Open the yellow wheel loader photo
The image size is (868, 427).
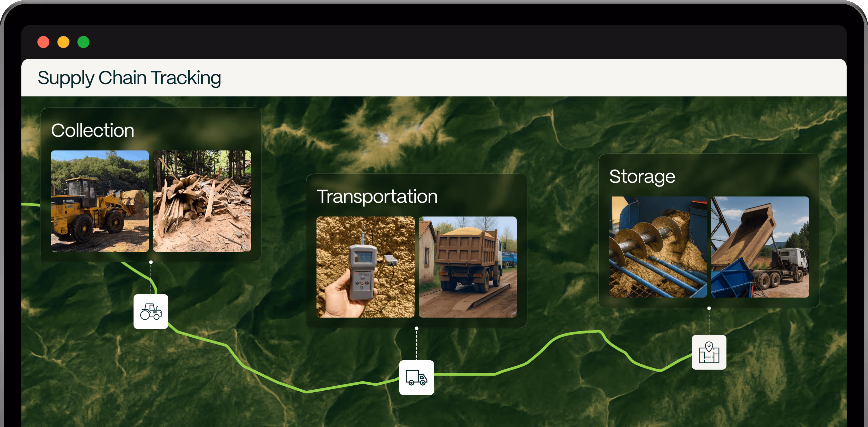(100, 201)
